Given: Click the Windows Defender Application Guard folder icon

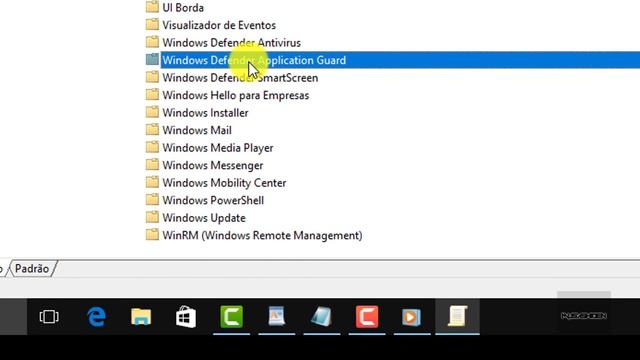Looking at the screenshot, I should (152, 60).
